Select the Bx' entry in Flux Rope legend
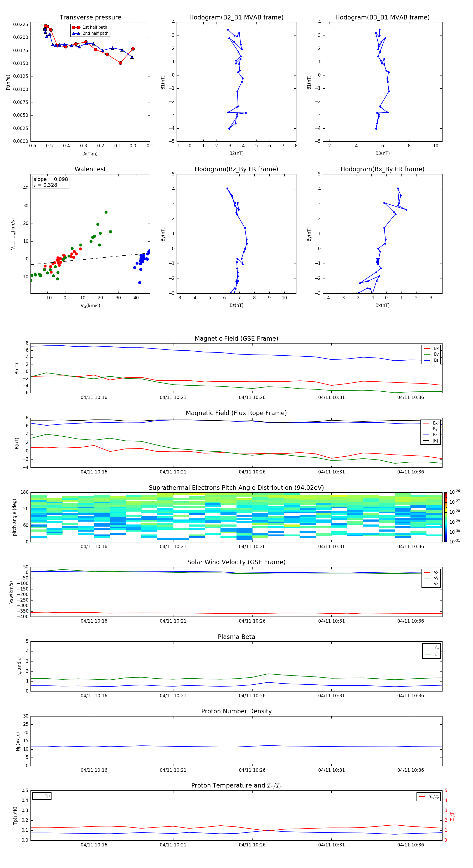This screenshot has width=473, height=868. pos(431,423)
